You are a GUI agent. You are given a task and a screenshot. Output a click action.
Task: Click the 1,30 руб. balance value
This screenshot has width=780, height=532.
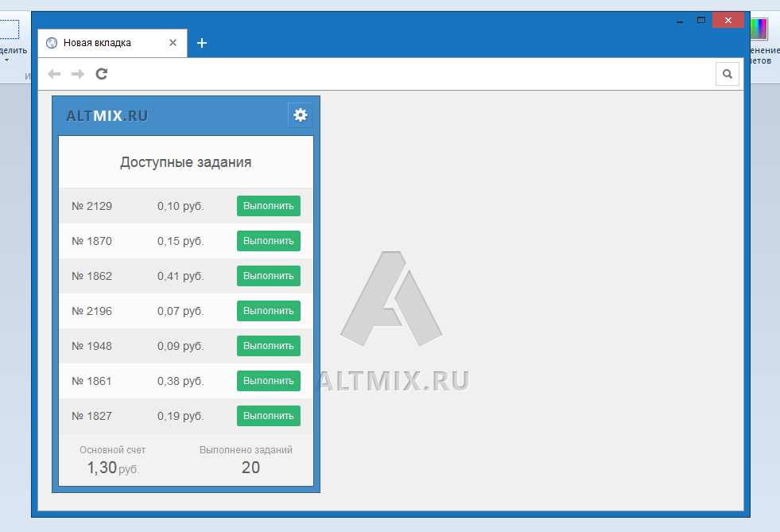pyautogui.click(x=113, y=468)
